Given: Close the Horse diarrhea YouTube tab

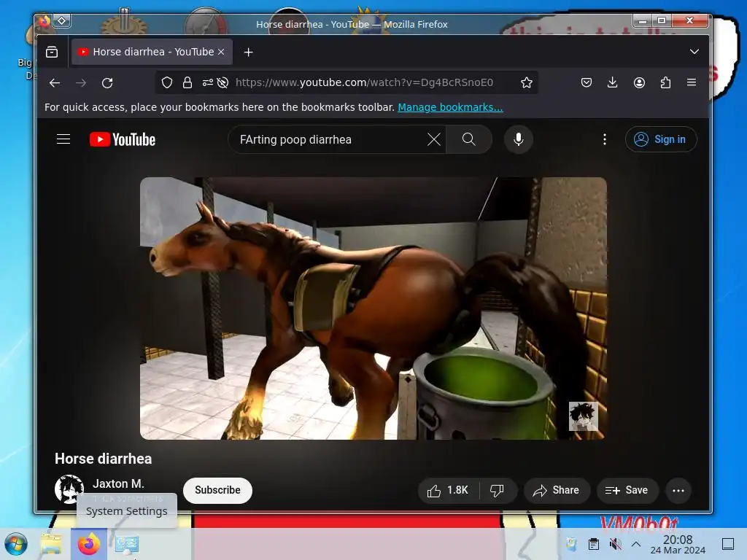Looking at the screenshot, I should pyautogui.click(x=221, y=52).
